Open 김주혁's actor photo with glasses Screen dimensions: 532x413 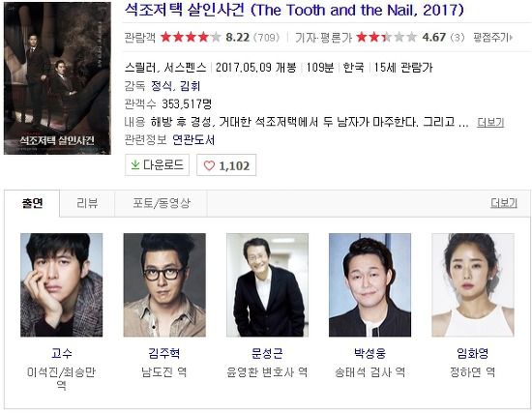point(164,284)
